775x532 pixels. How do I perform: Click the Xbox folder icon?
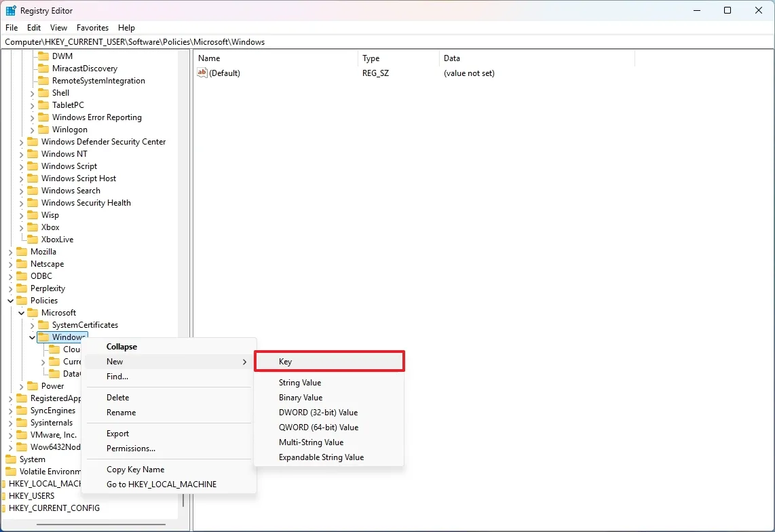[33, 227]
